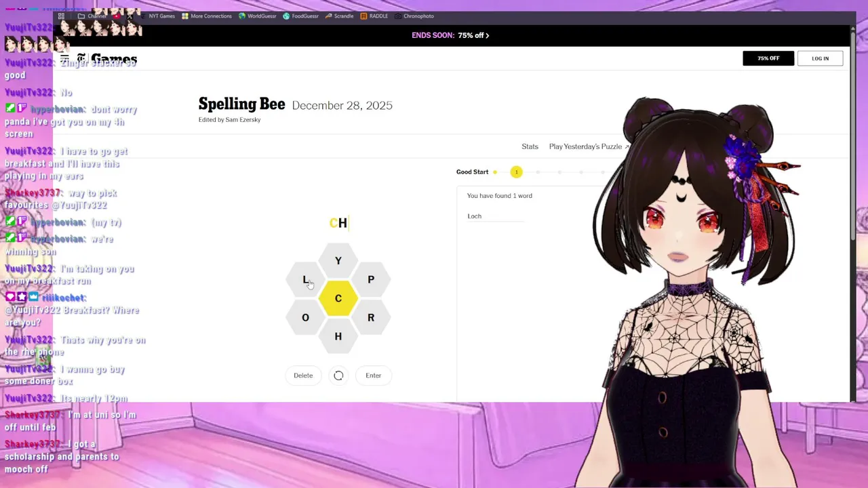The width and height of the screenshot is (868, 488).
Task: Click the O letter hexagon
Action: coord(305,317)
